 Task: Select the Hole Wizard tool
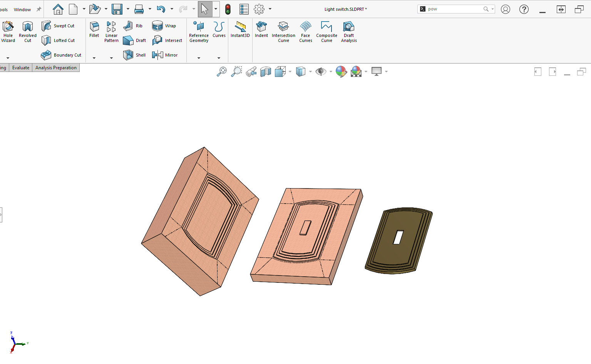click(x=8, y=32)
